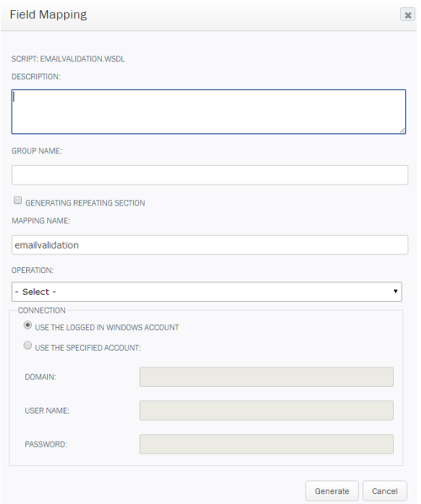
Task: Click the Specified Account label text
Action: [88, 348]
